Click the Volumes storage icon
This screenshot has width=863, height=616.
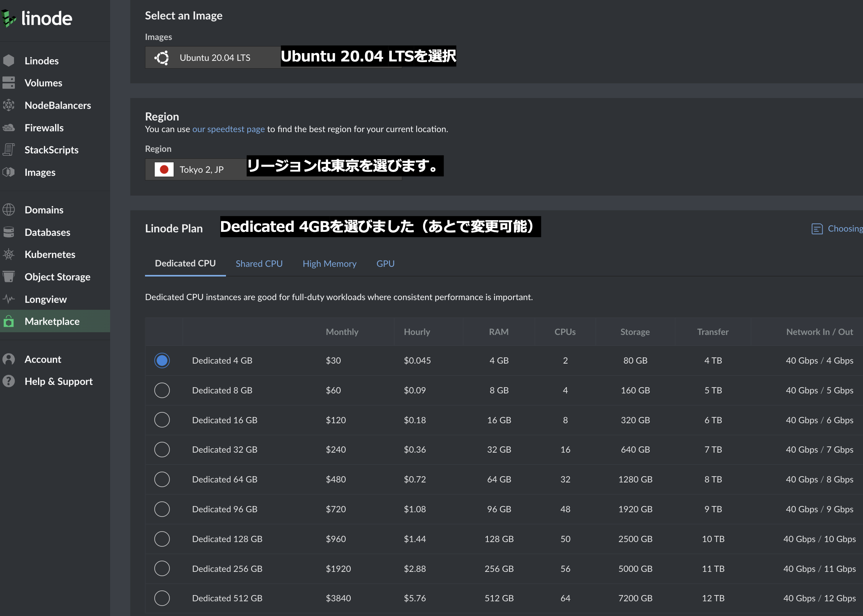(8, 83)
